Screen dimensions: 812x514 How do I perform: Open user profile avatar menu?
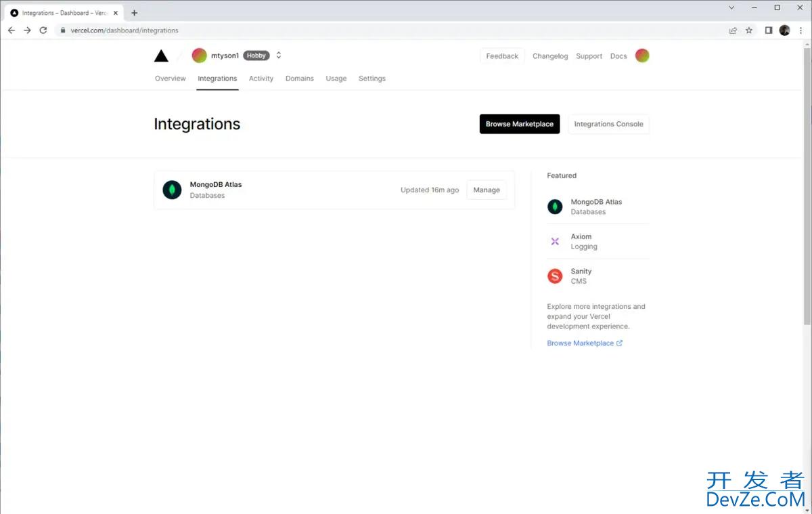[x=642, y=56]
